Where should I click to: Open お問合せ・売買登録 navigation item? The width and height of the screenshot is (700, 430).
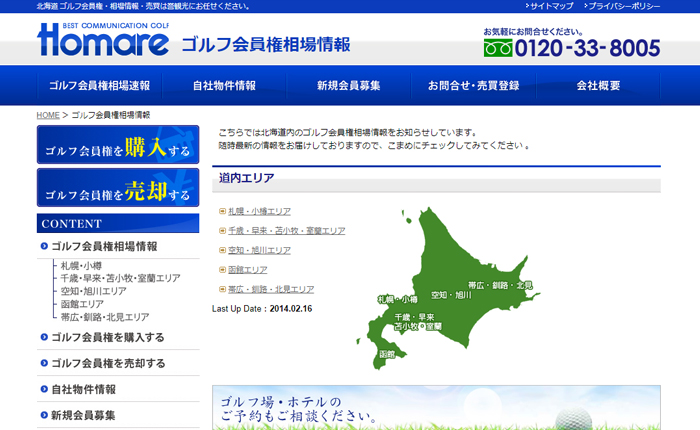click(473, 86)
